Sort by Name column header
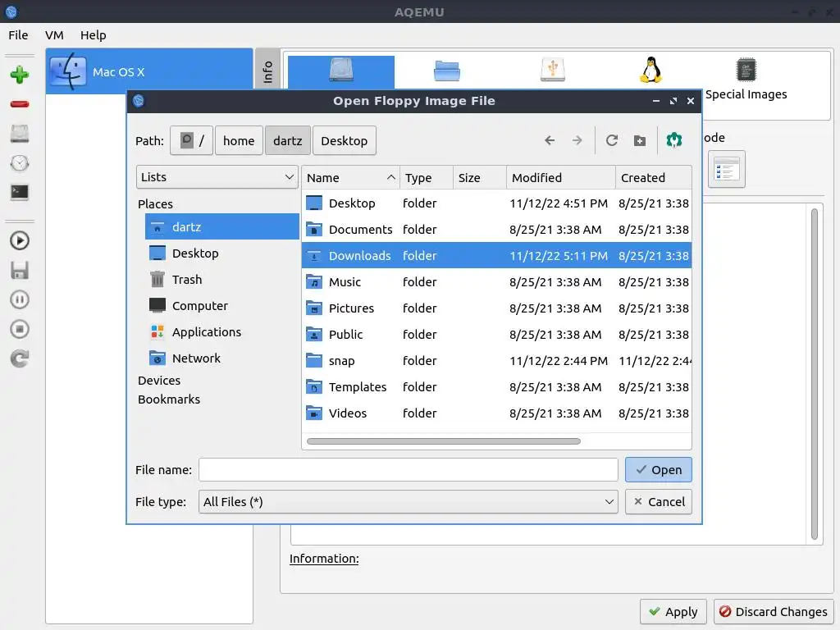840x630 pixels. [351, 177]
